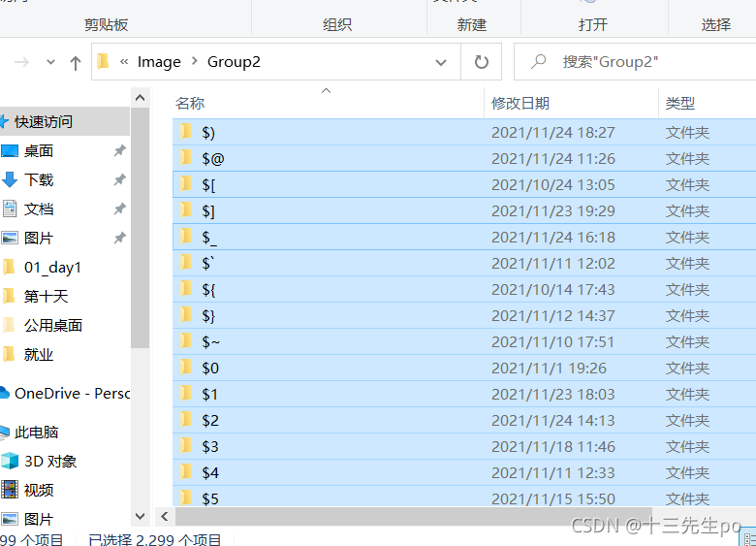Open 快速访问 in navigation pane
Screen dimensions: 756x546
point(44,121)
